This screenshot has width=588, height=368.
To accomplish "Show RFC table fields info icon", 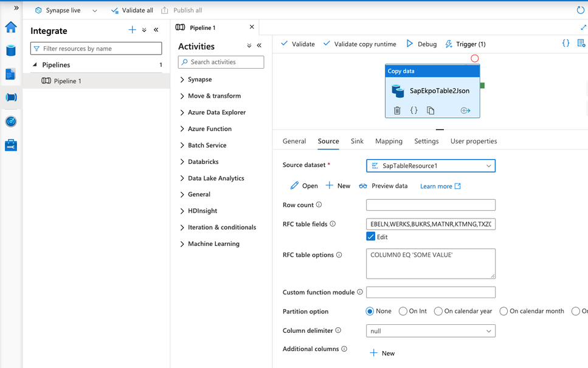I will pyautogui.click(x=333, y=224).
